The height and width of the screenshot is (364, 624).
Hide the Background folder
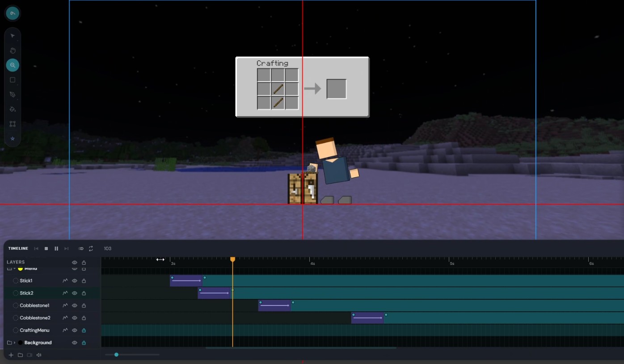[x=75, y=343]
